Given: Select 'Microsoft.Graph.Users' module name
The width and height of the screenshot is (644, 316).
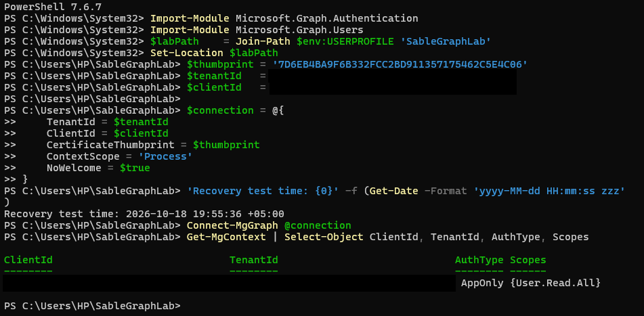Looking at the screenshot, I should (x=299, y=30).
